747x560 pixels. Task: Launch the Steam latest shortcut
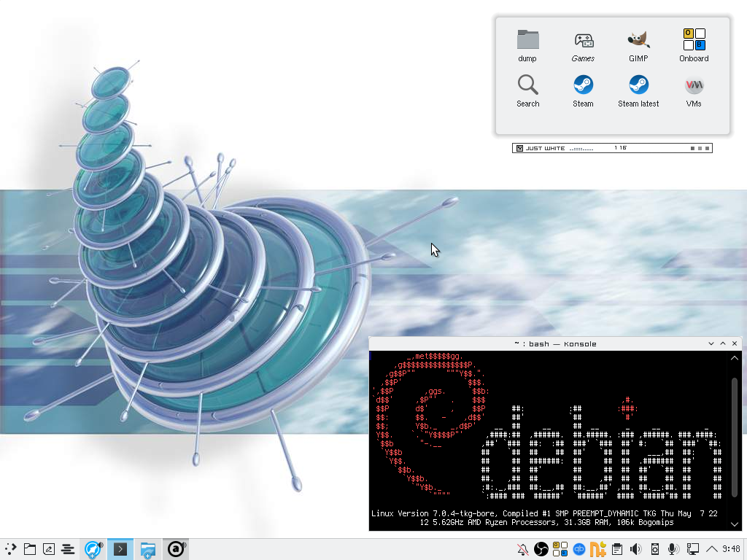click(638, 91)
